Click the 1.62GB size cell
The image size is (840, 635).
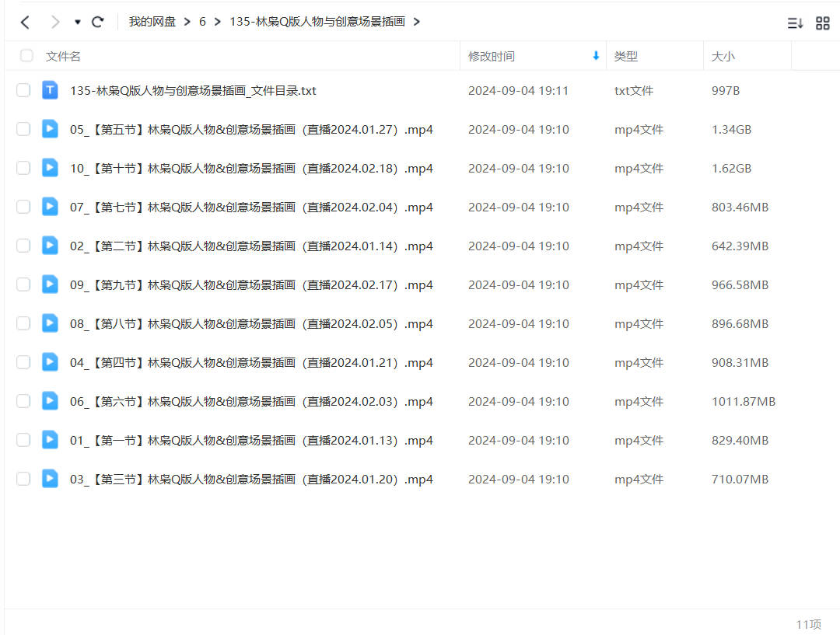coord(731,168)
